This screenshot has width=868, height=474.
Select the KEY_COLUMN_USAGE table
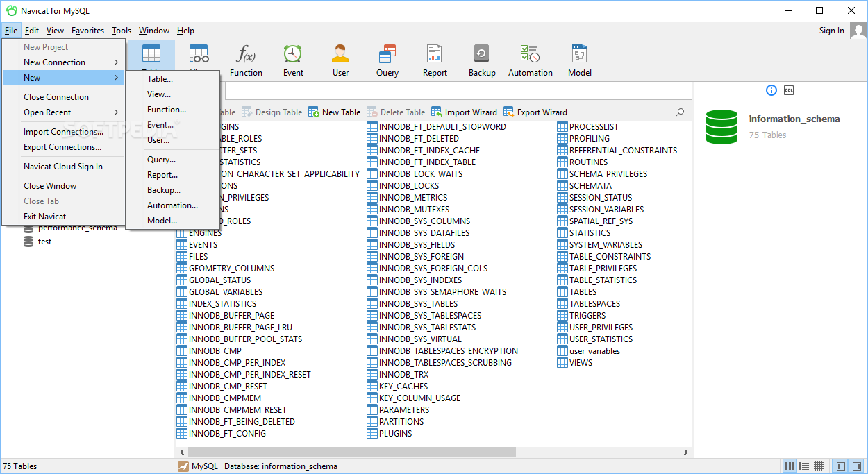point(414,398)
